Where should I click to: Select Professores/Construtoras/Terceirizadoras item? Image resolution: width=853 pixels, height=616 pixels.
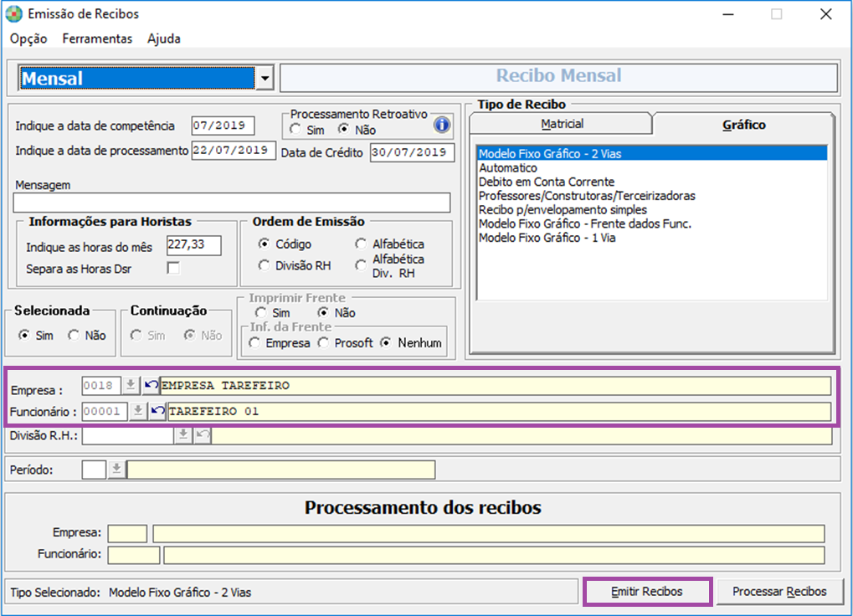click(x=652, y=196)
